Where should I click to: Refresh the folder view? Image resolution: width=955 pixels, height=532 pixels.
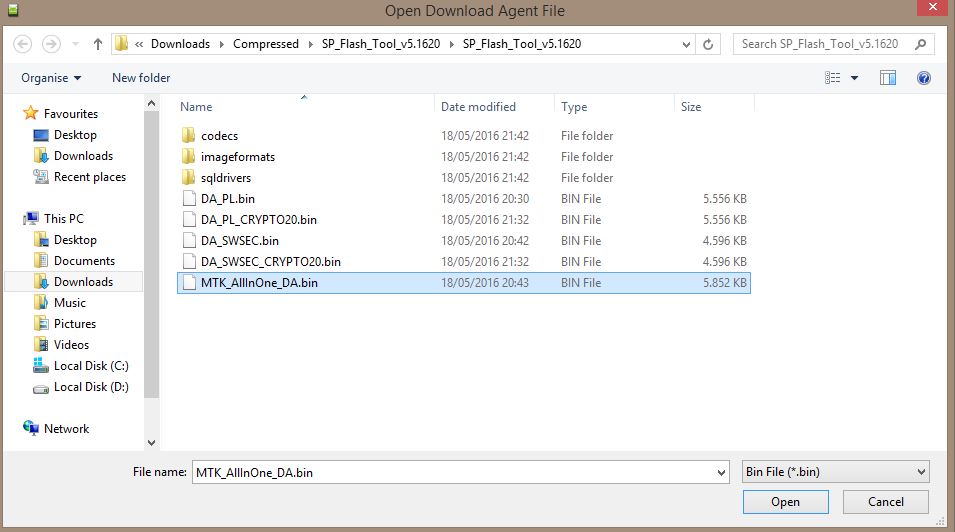tap(708, 44)
